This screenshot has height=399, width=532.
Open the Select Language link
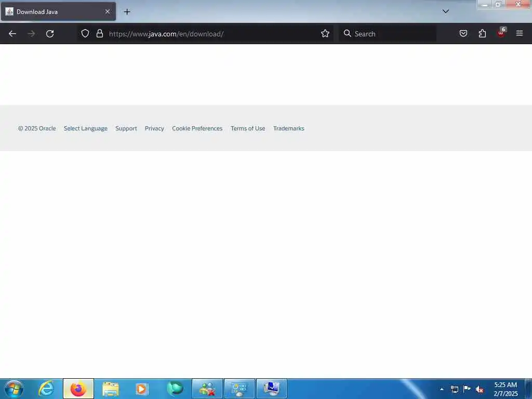click(x=86, y=128)
